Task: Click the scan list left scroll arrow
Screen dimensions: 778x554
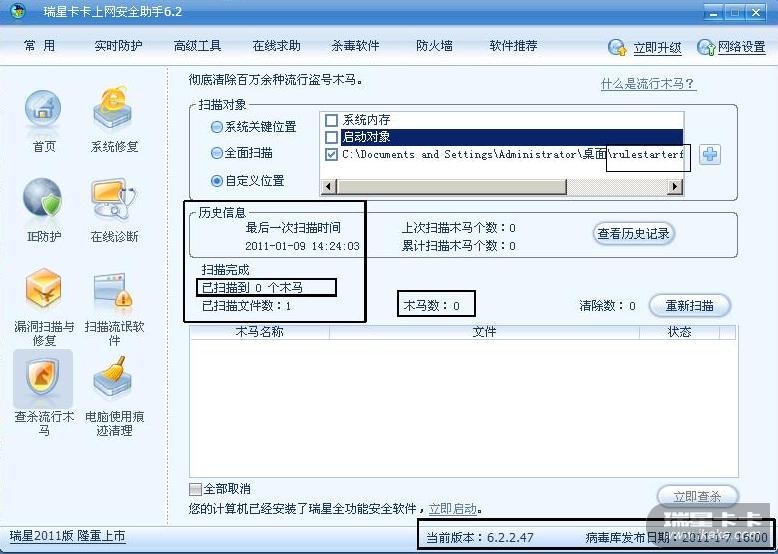Action: 328,187
